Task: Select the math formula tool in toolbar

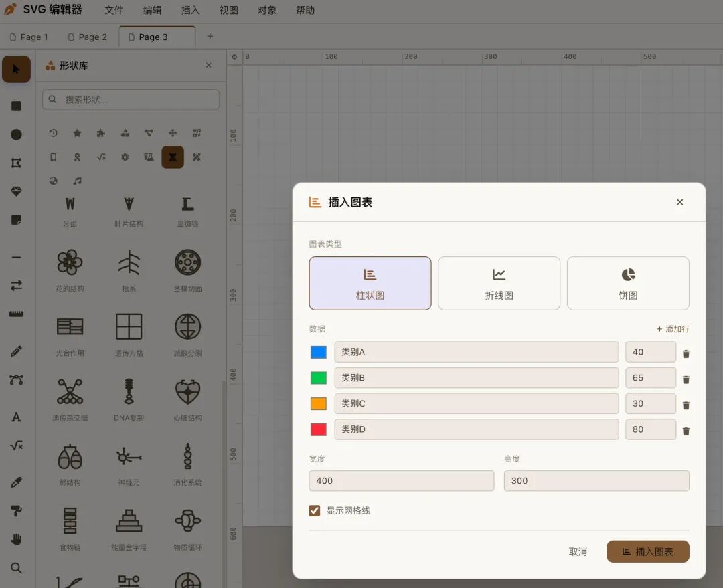Action: [16, 446]
